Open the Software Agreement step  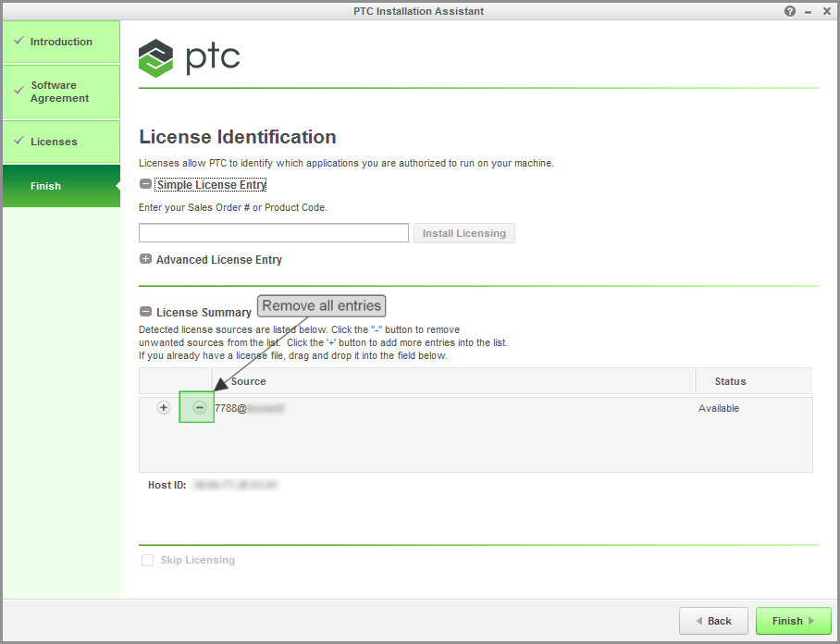click(61, 92)
